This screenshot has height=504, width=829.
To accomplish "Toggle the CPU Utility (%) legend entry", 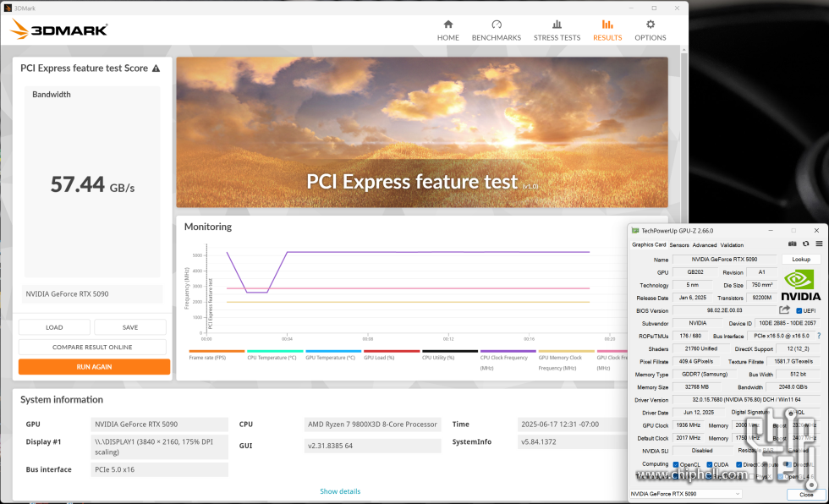I will tap(450, 354).
